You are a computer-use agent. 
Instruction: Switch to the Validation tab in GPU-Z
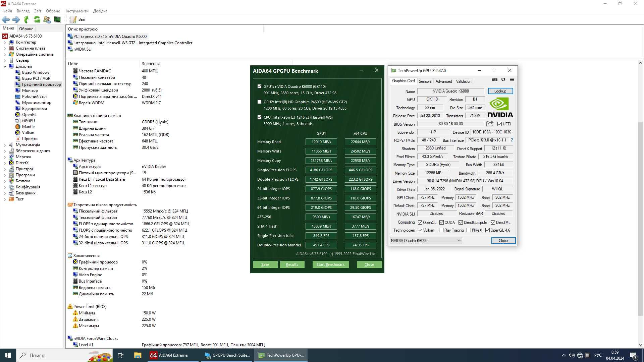coord(464,81)
